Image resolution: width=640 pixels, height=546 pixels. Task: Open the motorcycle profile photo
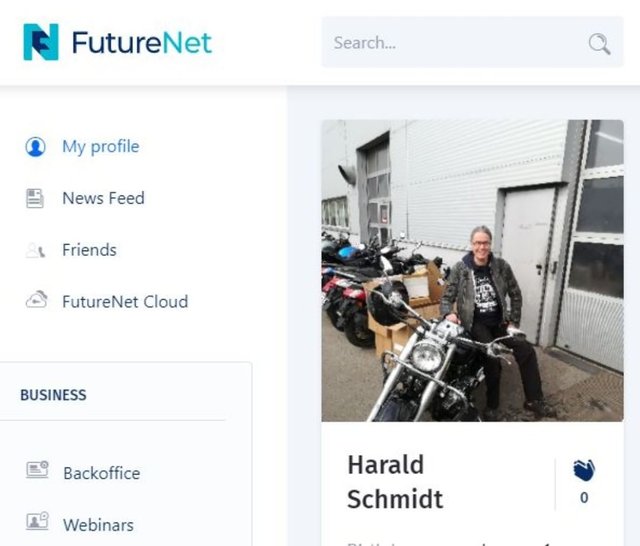coord(472,270)
